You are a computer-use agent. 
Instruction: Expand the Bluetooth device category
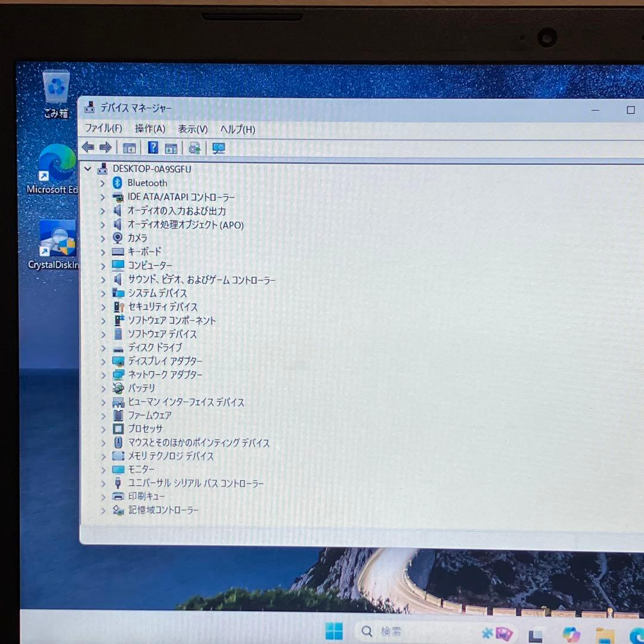pos(103,183)
